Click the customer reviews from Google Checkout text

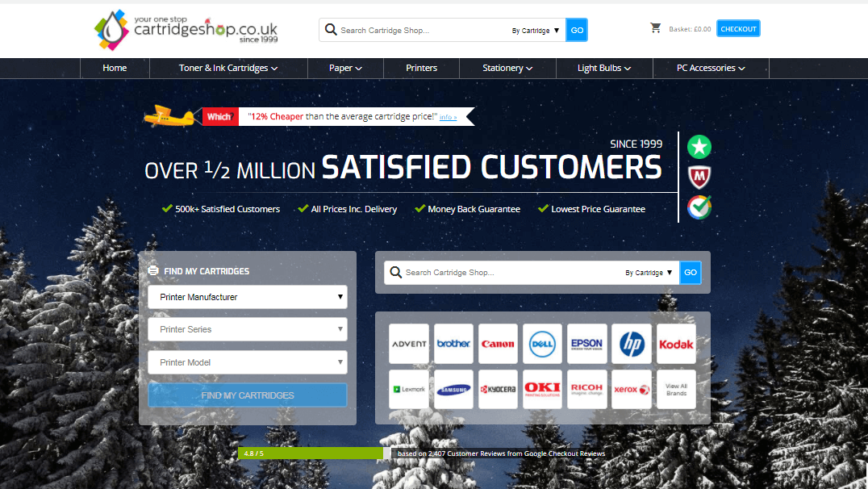coord(501,453)
